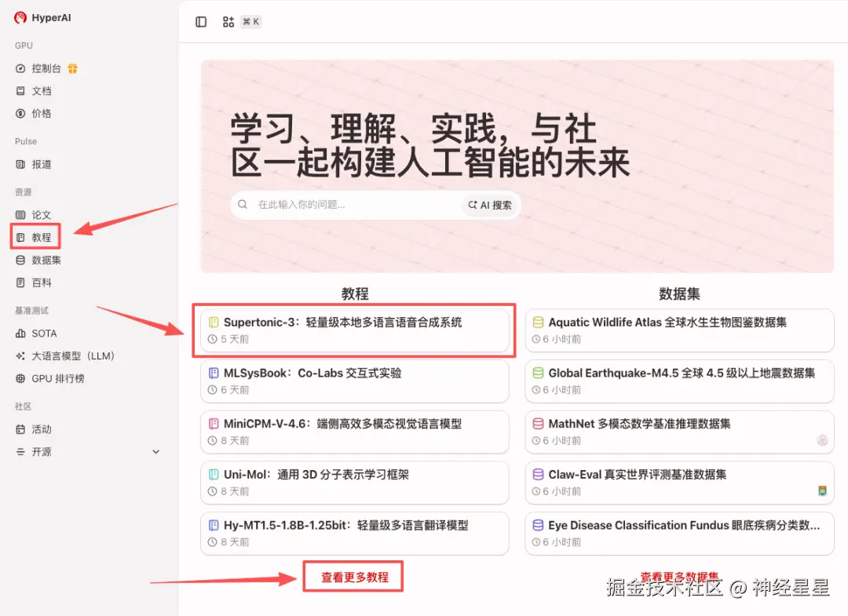This screenshot has height=616, width=848.
Task: Click the 控制台 dashboard icon
Action: point(20,68)
